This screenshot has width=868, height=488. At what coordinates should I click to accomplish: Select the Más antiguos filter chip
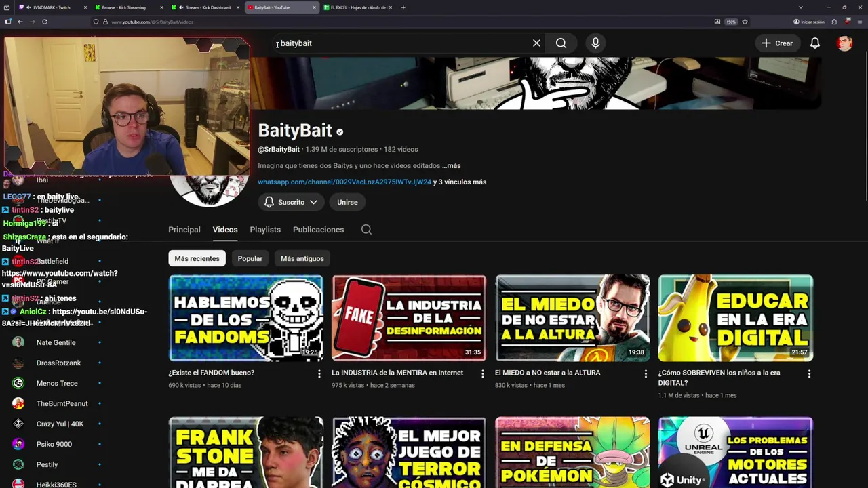302,258
